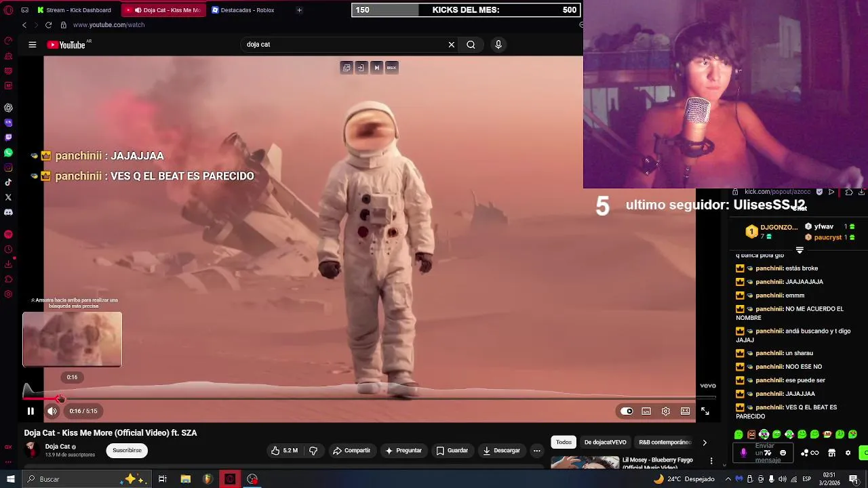Save the video with Guardar
Image resolution: width=868 pixels, height=488 pixels.
click(452, 451)
